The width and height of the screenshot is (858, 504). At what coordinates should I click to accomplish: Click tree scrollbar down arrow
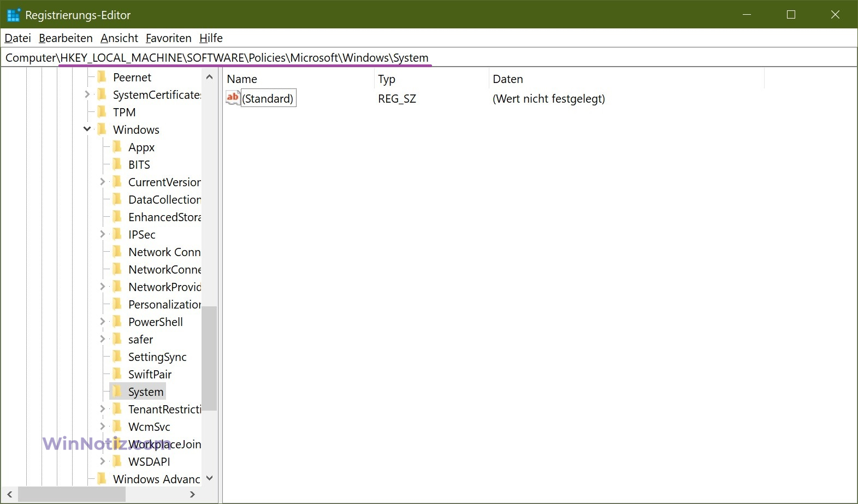(209, 478)
